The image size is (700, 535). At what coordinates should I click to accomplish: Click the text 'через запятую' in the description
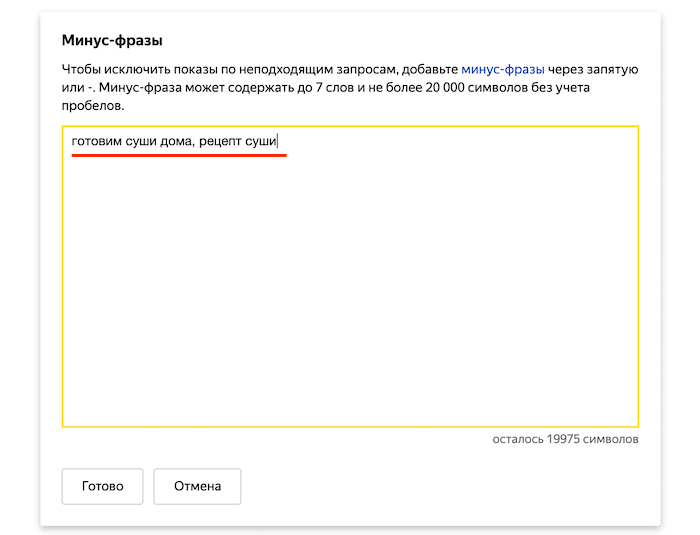[x=593, y=70]
